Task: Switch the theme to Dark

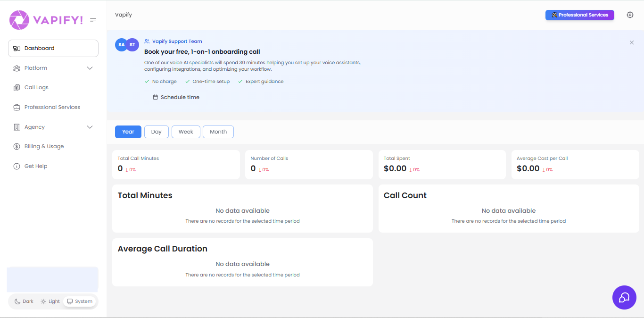Action: 24,301
